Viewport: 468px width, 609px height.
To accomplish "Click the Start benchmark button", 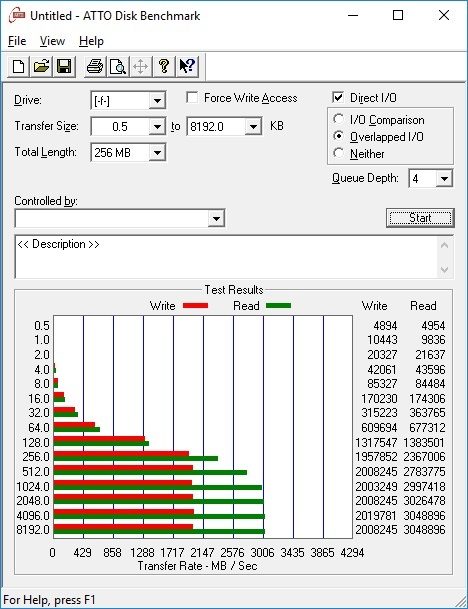I will (420, 218).
